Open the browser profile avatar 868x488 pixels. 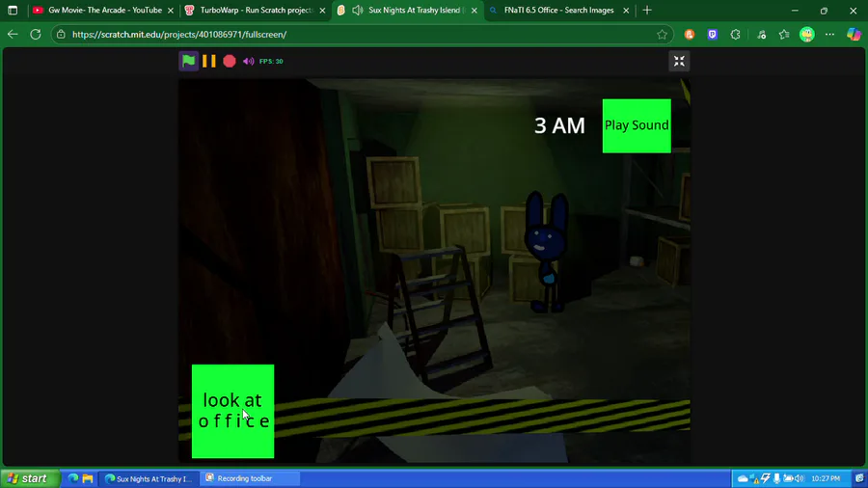click(x=807, y=35)
